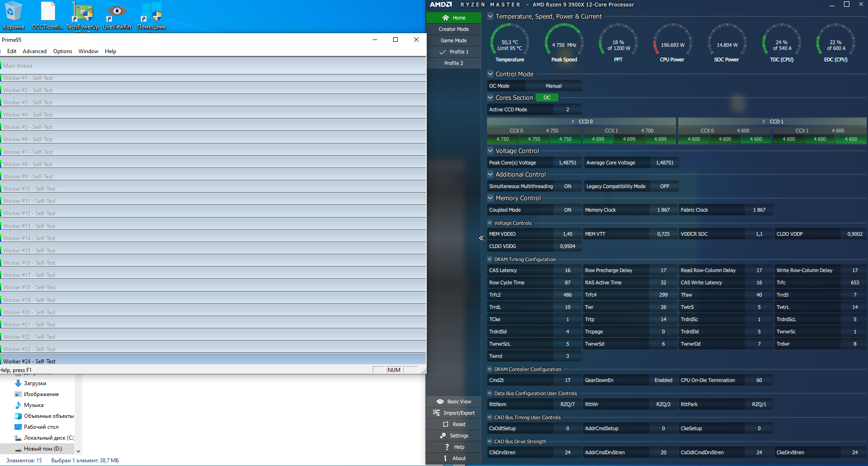The height and width of the screenshot is (466, 868).
Task: Click the RttNom RZQ/7 value
Action: (x=567, y=404)
